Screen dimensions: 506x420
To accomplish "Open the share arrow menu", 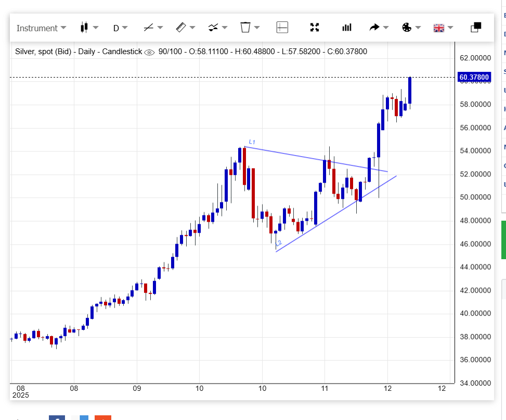I will [375, 28].
